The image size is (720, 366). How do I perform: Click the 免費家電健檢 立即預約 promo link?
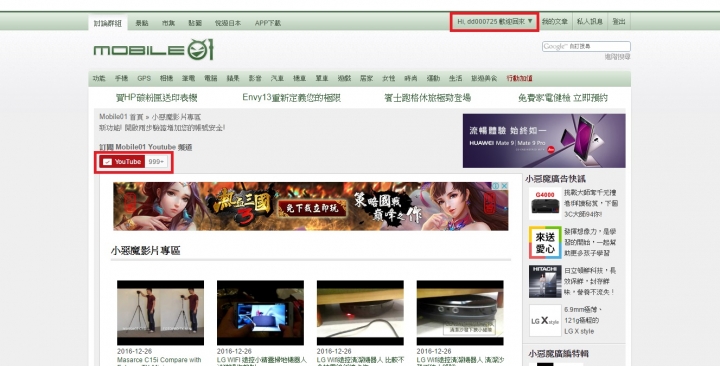tap(563, 98)
